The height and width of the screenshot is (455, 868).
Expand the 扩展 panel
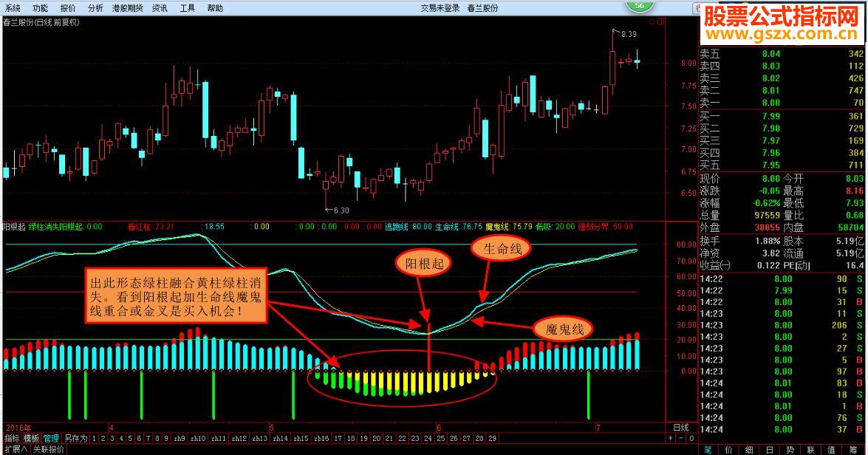pyautogui.click(x=15, y=449)
